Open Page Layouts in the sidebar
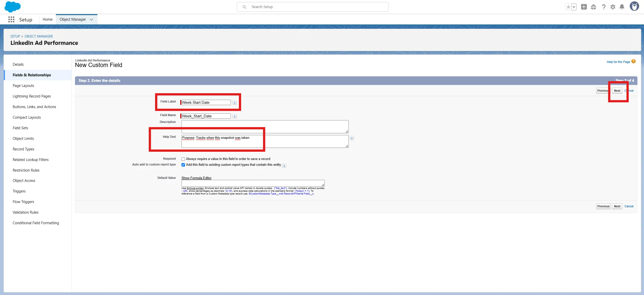 pos(23,86)
